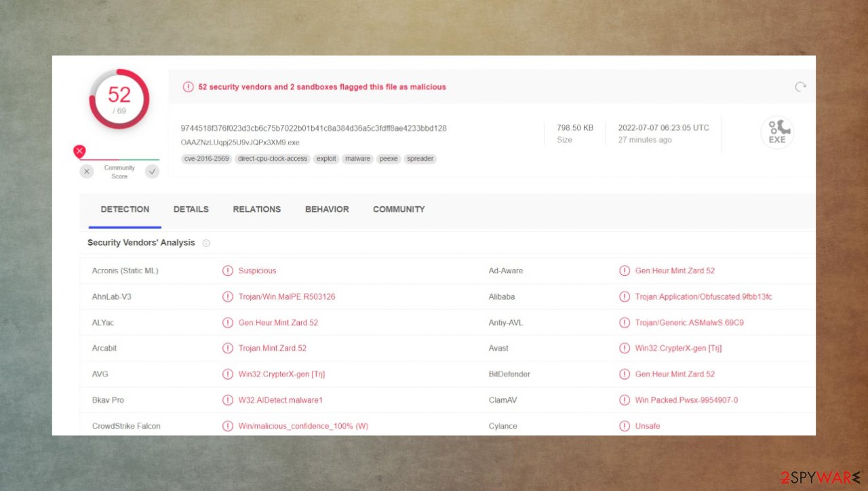Click the warning icon beside W32.AIDetect.malware1
Screen dimensions: 868x491
pyautogui.click(x=228, y=400)
